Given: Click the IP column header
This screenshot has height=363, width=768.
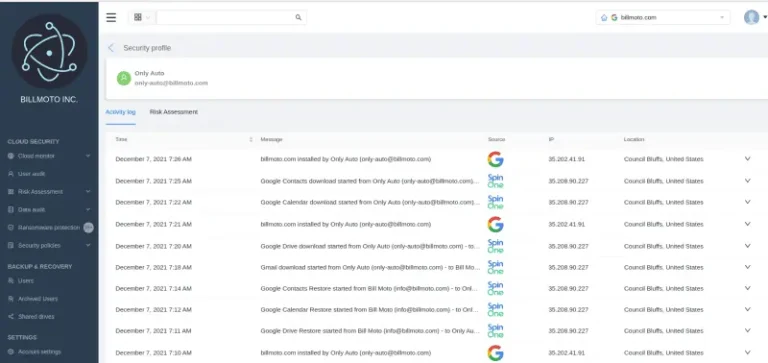Looking at the screenshot, I should click(551, 140).
